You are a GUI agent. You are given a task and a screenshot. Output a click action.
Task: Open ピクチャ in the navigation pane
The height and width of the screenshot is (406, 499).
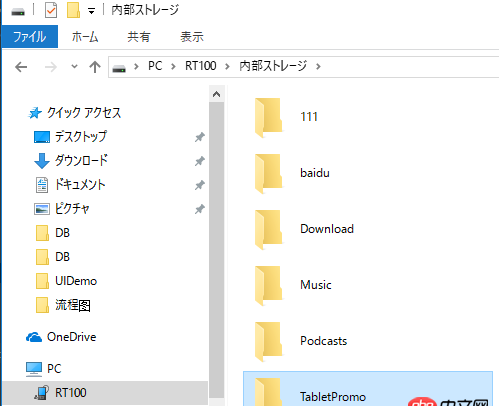[72, 209]
